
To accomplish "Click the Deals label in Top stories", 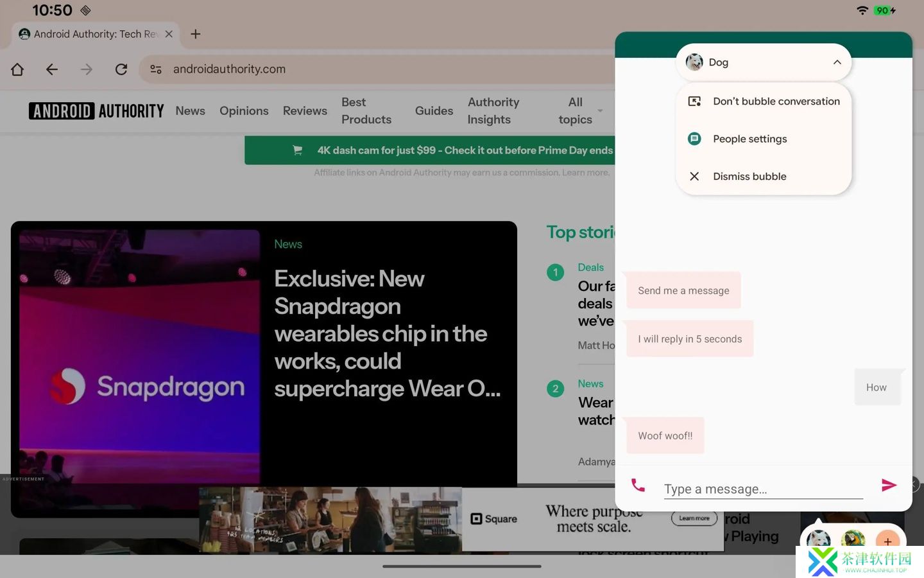I will point(590,267).
